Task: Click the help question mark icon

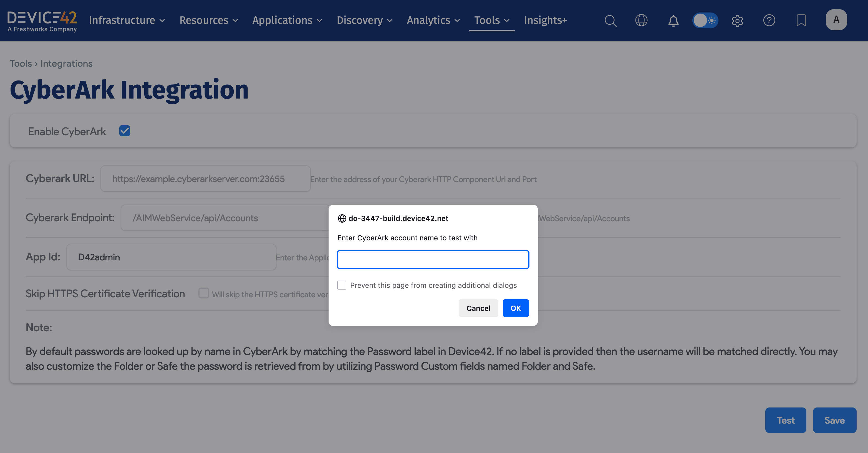Action: (769, 21)
